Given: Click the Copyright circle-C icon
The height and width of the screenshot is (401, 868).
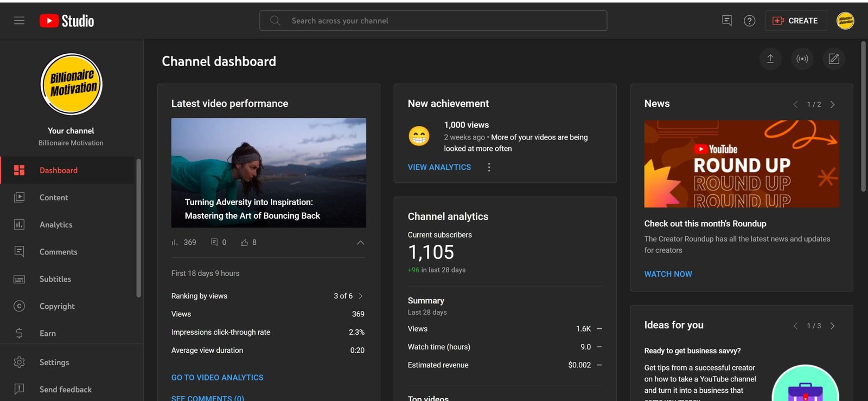Looking at the screenshot, I should tap(19, 306).
